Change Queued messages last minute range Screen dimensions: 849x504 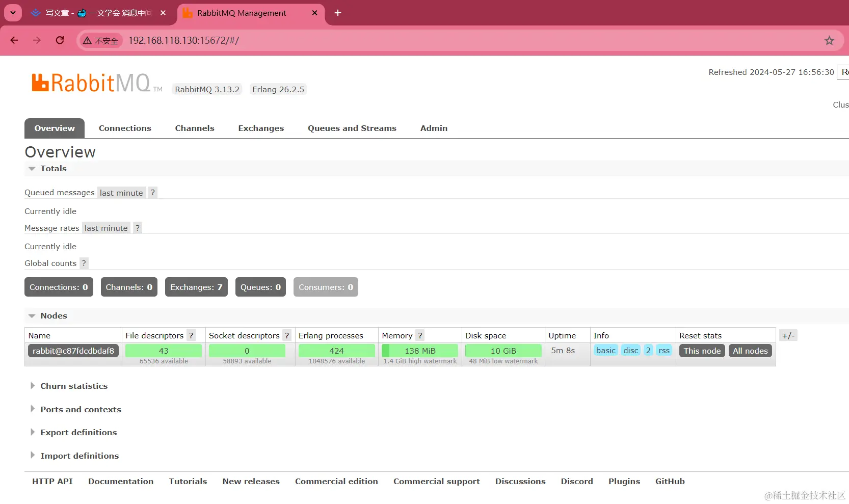[121, 193]
